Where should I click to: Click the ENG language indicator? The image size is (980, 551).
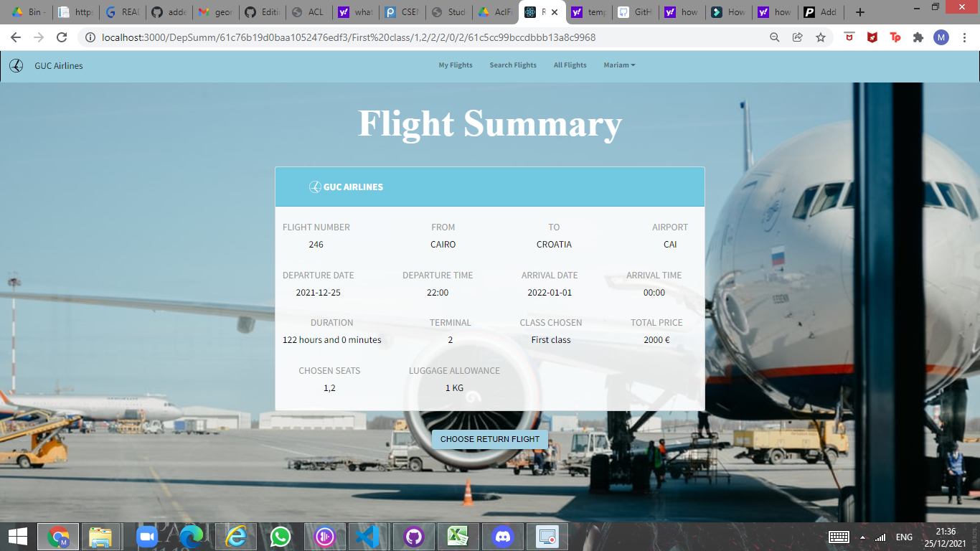pyautogui.click(x=904, y=537)
